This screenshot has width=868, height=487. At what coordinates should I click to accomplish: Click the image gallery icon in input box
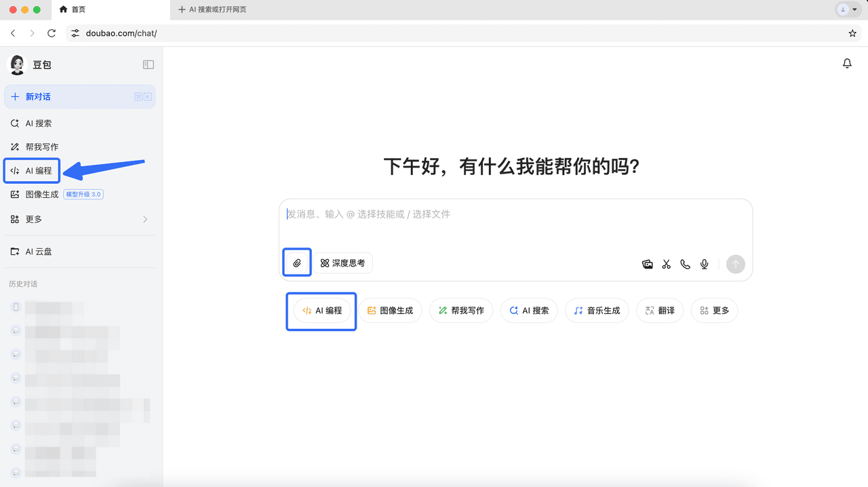tap(648, 265)
